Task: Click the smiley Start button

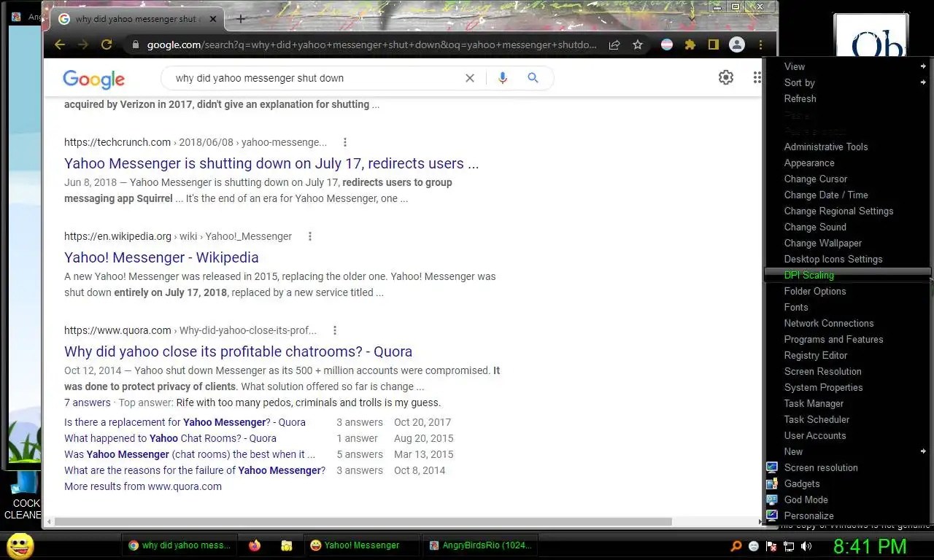Action: (x=20, y=545)
